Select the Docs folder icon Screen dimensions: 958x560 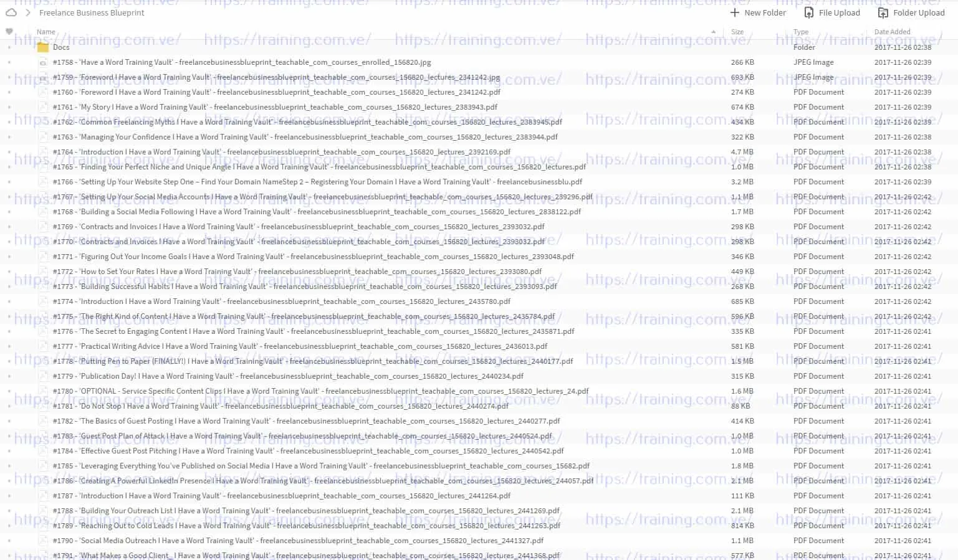pos(43,47)
